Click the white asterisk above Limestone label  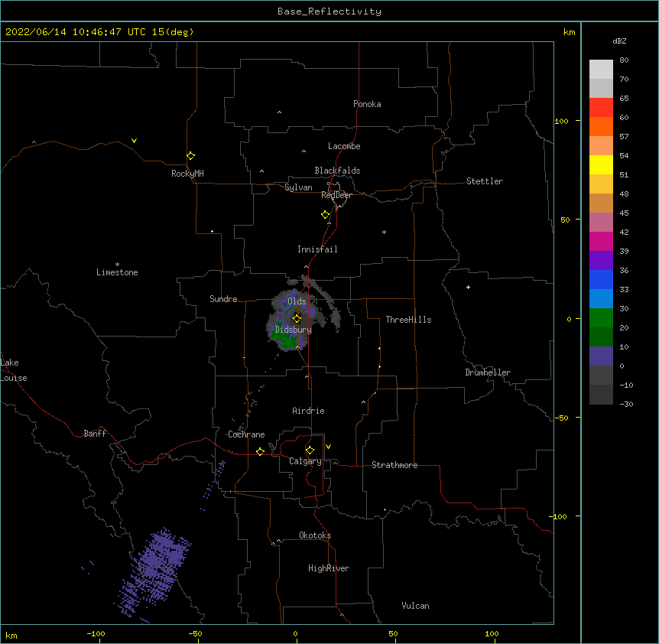click(x=117, y=265)
